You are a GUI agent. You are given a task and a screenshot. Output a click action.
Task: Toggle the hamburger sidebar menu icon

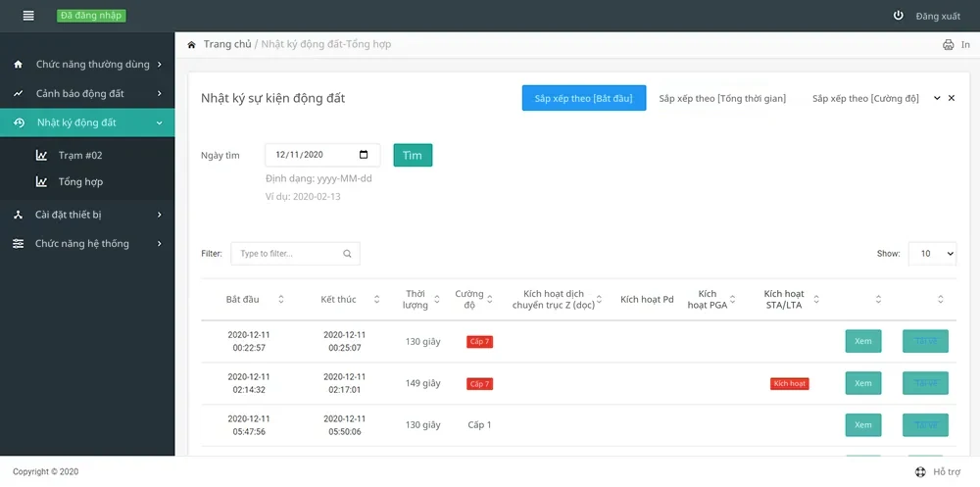click(28, 16)
